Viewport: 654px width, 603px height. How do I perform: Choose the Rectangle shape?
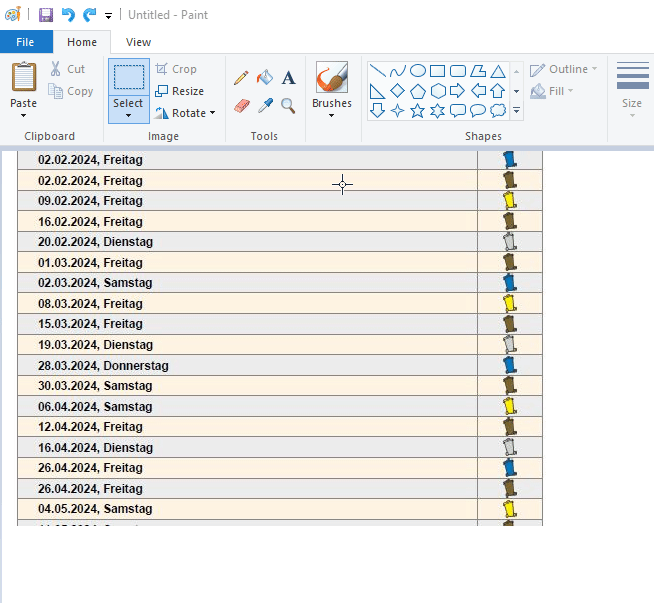click(x=438, y=71)
